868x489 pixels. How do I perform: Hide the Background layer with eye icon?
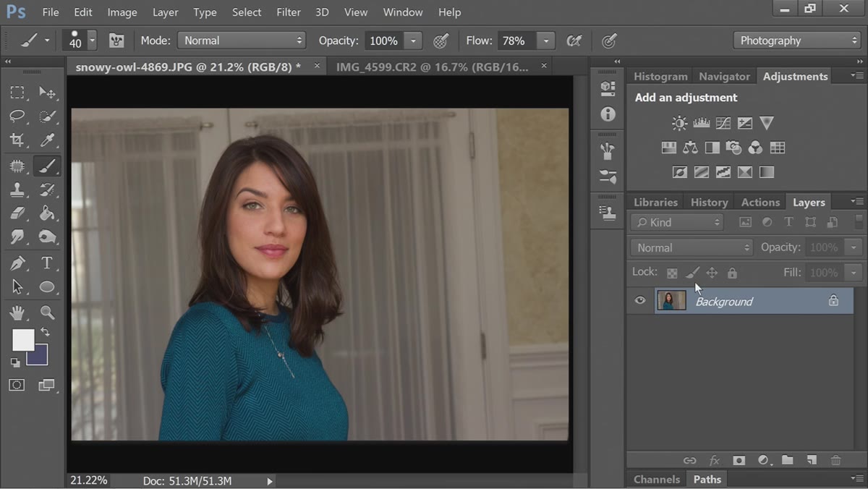click(x=640, y=300)
